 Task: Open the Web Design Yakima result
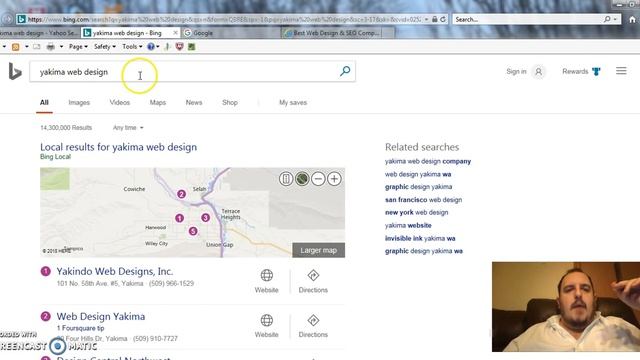[x=101, y=316]
